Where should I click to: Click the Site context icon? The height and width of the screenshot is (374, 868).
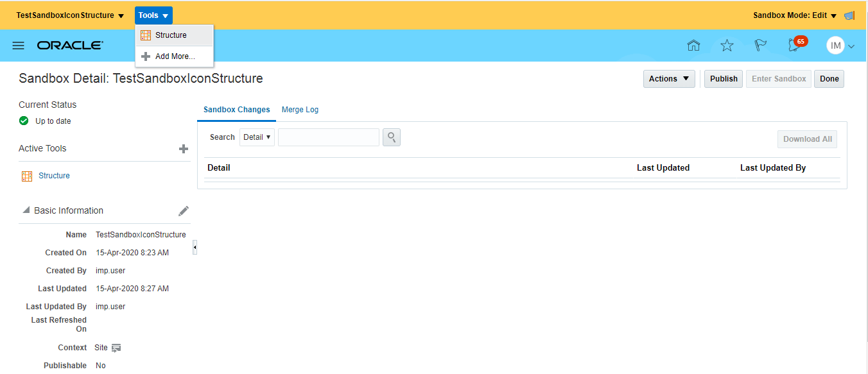(116, 348)
